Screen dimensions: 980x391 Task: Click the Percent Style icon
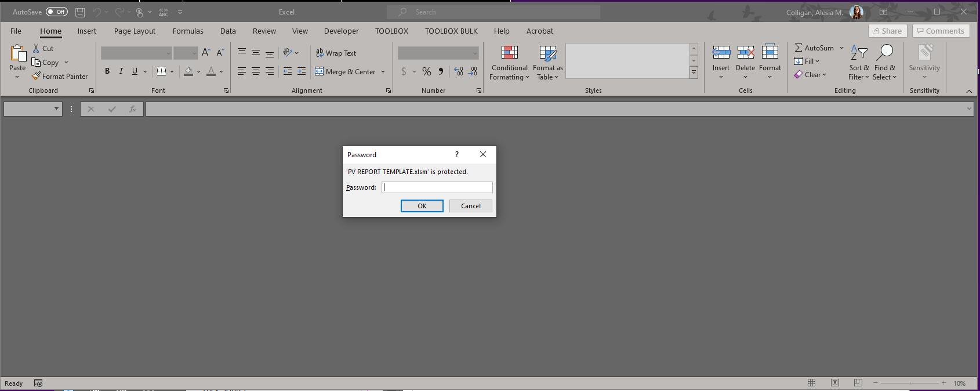click(x=427, y=71)
